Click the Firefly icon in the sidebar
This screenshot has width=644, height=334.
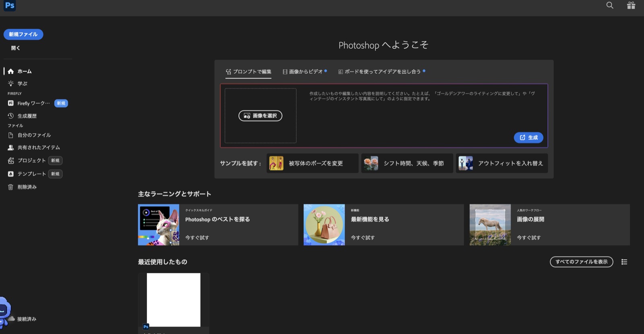coord(11,103)
